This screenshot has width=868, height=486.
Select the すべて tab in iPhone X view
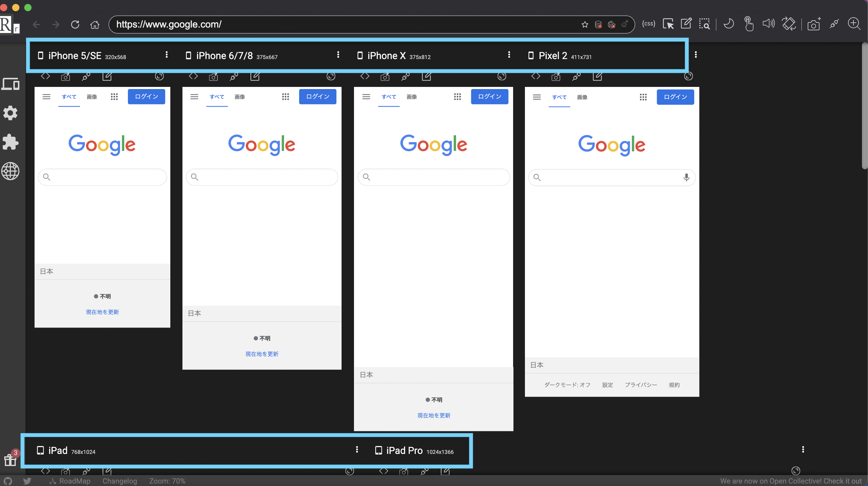389,97
